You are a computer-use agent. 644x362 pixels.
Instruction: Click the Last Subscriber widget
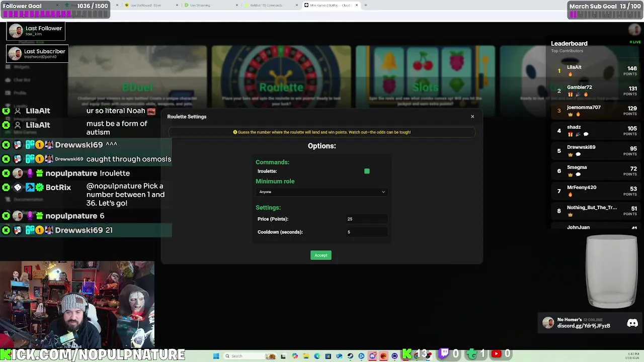tap(37, 53)
